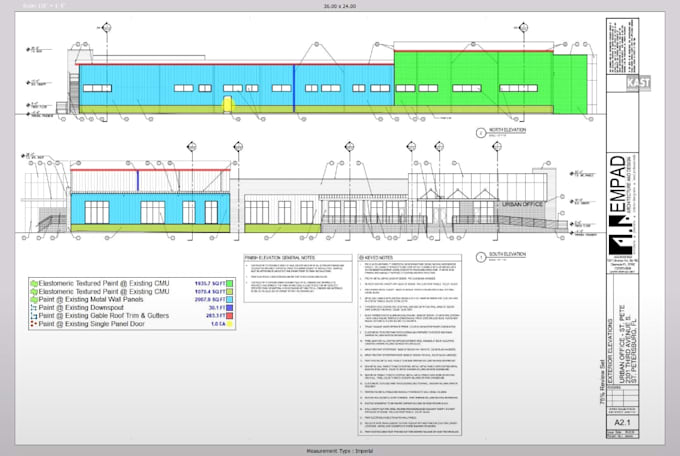Click the 1.0 EA door count value
Image resolution: width=680 pixels, height=456 pixels.
218,324
